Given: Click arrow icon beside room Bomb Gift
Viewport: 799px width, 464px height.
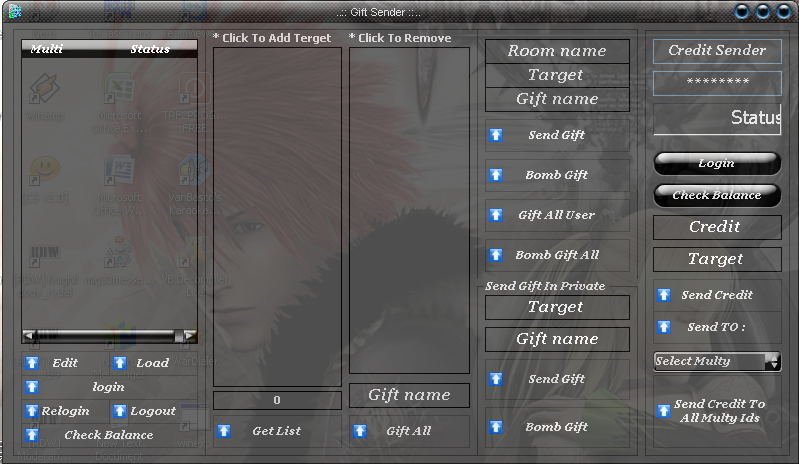Looking at the screenshot, I should [496, 175].
